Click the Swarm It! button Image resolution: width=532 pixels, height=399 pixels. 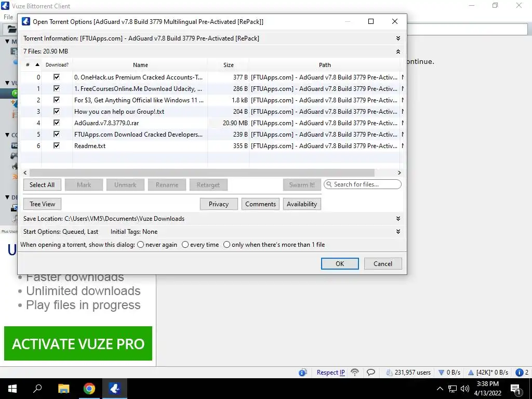302,185
